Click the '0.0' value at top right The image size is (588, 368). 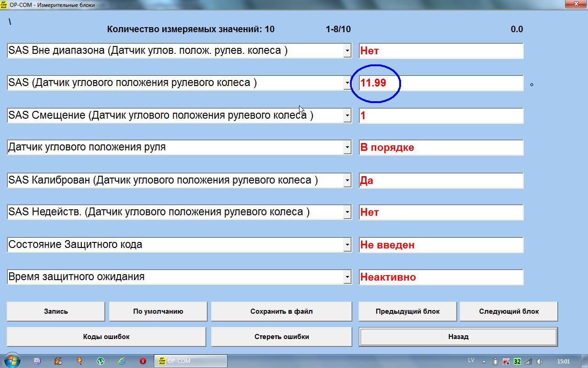517,29
